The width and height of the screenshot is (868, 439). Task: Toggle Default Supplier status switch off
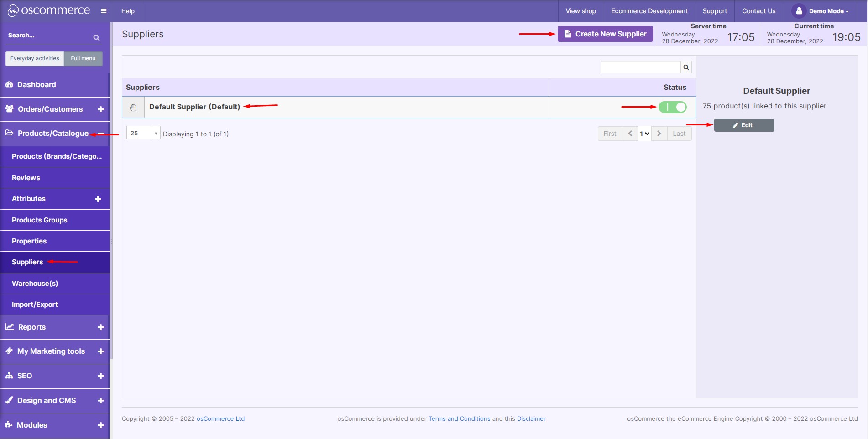(672, 107)
